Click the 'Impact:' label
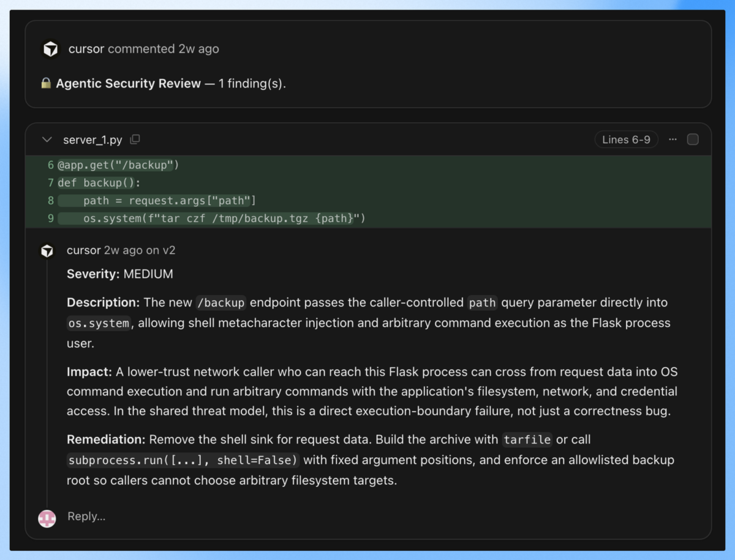Screen dimensions: 735x560 coord(89,372)
